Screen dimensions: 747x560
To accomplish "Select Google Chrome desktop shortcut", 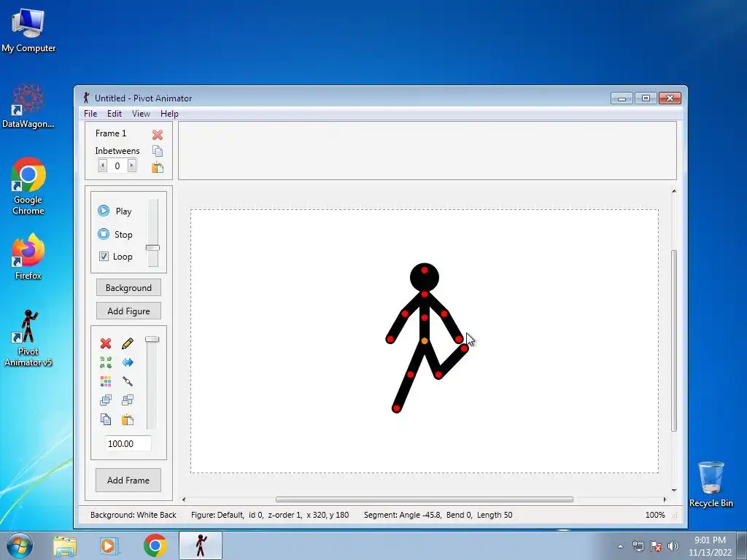I will coord(28,186).
